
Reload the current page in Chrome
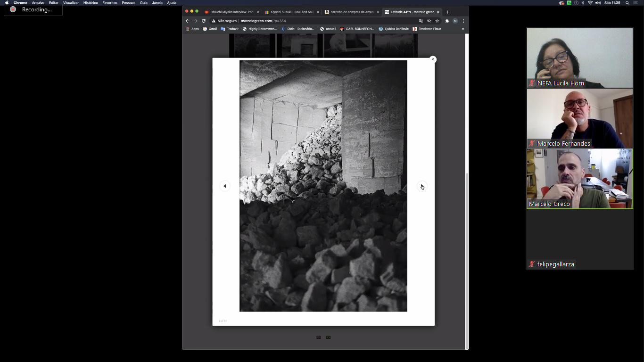204,21
